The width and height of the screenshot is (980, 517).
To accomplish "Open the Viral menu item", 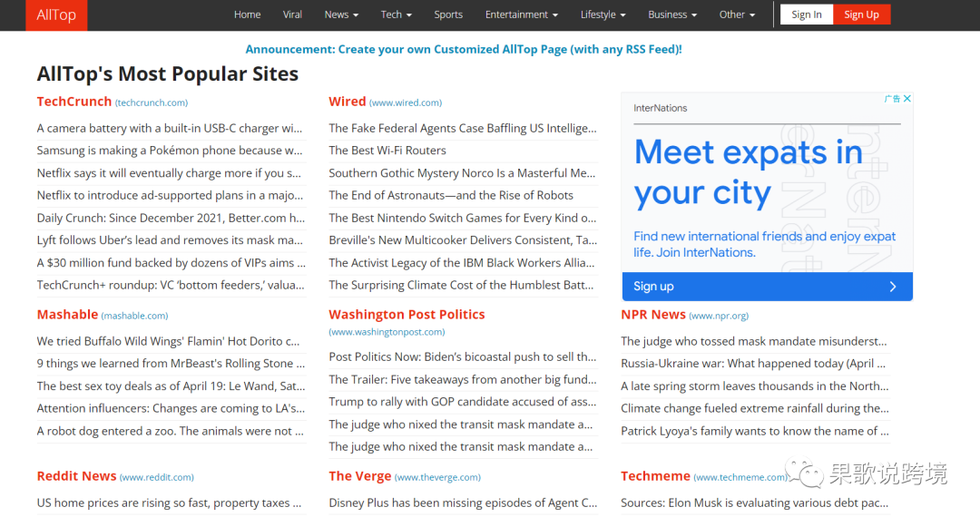I will [292, 15].
